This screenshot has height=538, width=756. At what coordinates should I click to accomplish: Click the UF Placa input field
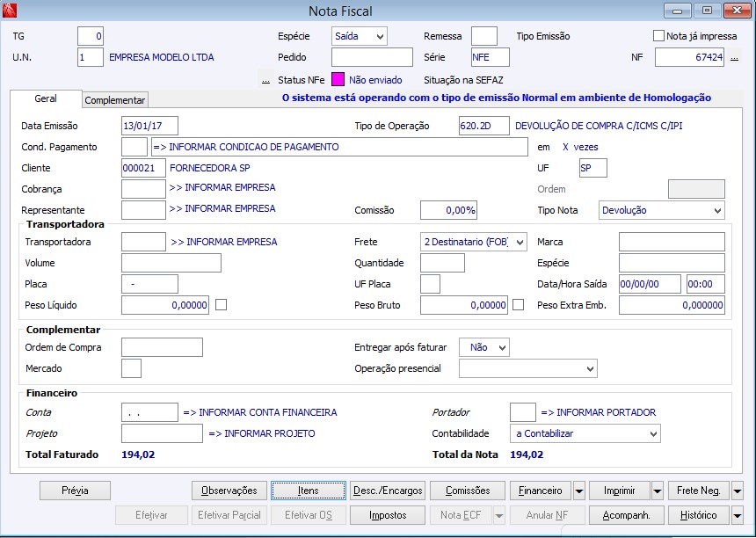(x=430, y=284)
